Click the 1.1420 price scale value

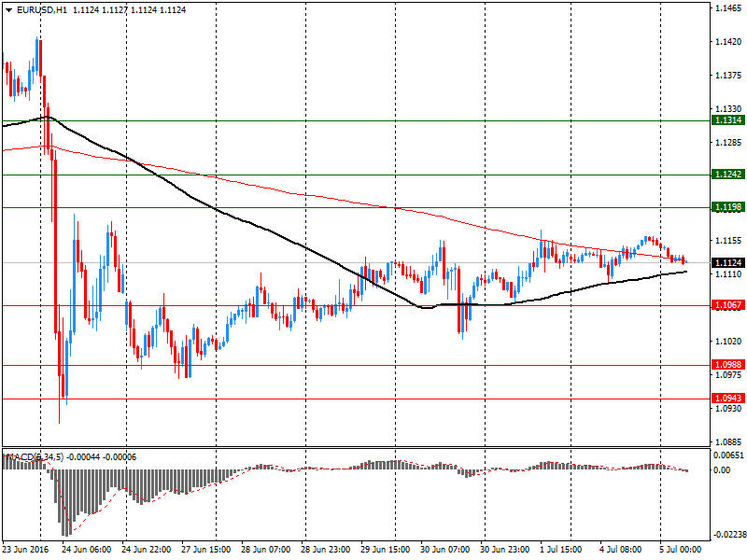(728, 42)
